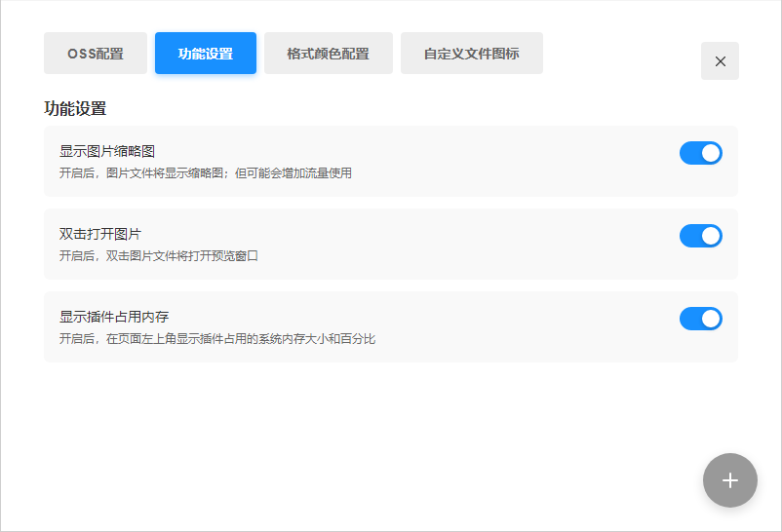Click the 显示图片缩略图 option title text
The image size is (782, 532).
coord(107,151)
